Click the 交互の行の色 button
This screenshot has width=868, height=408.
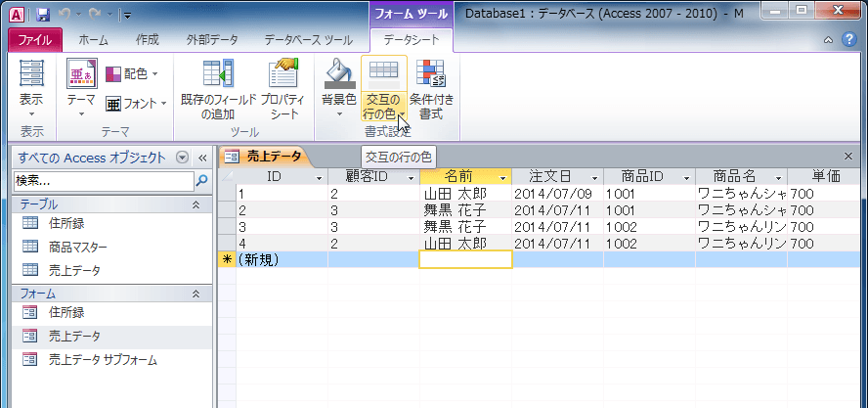click(x=383, y=89)
